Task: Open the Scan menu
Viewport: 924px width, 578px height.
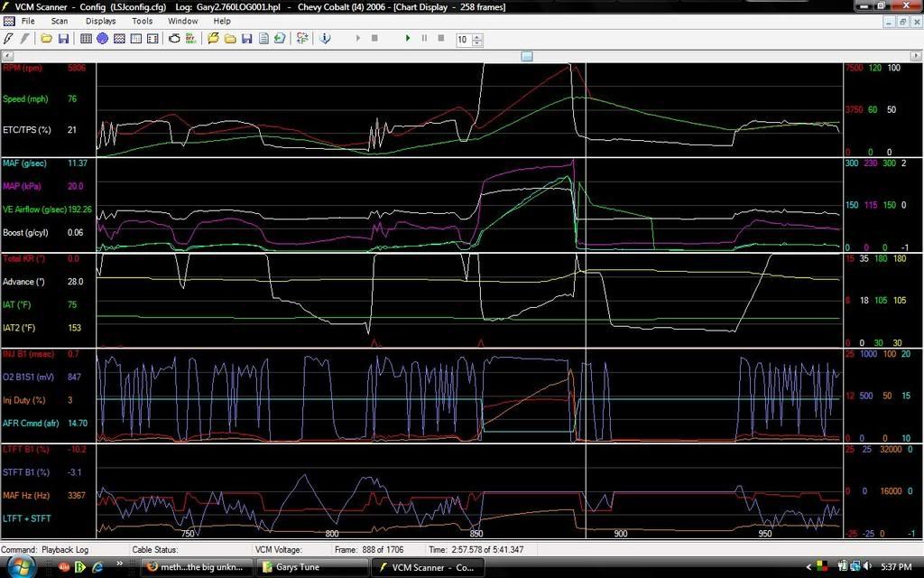Action: [59, 20]
